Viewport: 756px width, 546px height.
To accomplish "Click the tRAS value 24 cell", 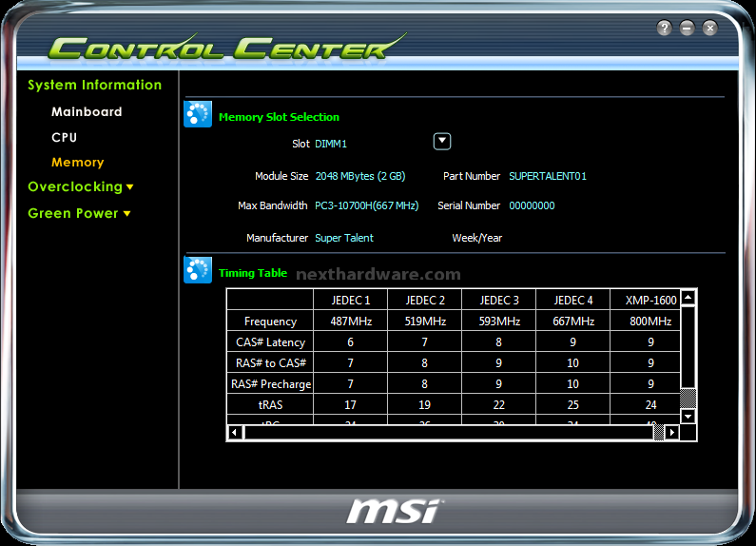I will click(646, 404).
